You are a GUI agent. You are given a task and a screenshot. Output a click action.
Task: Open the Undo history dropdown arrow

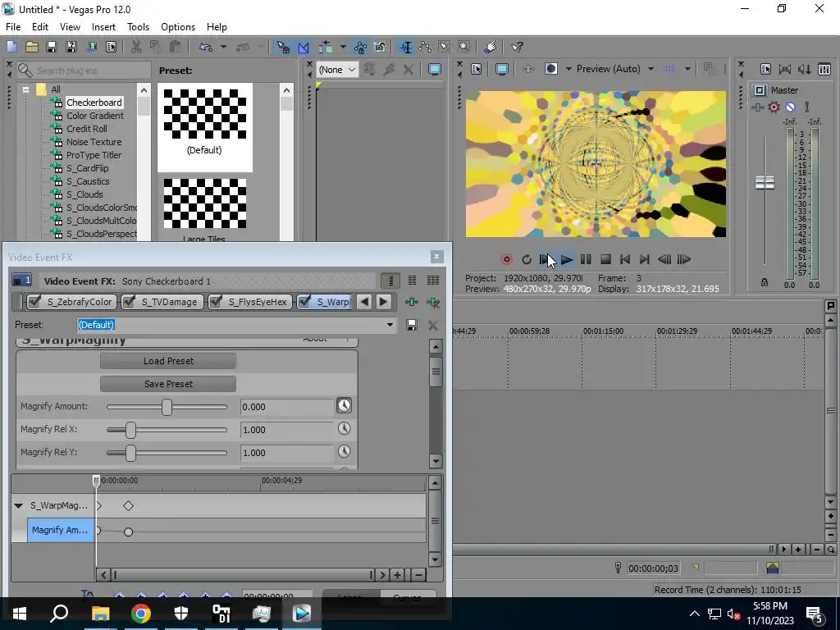[x=223, y=47]
